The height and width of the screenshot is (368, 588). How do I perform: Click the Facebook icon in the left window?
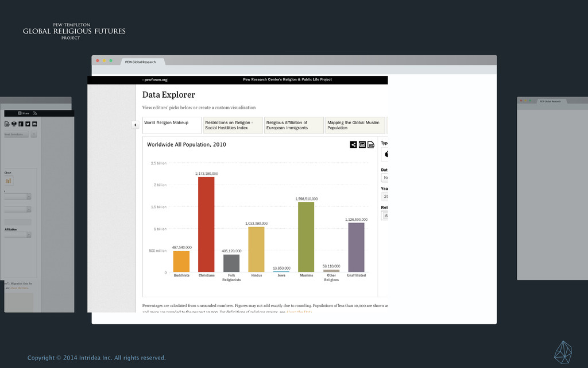(x=21, y=124)
